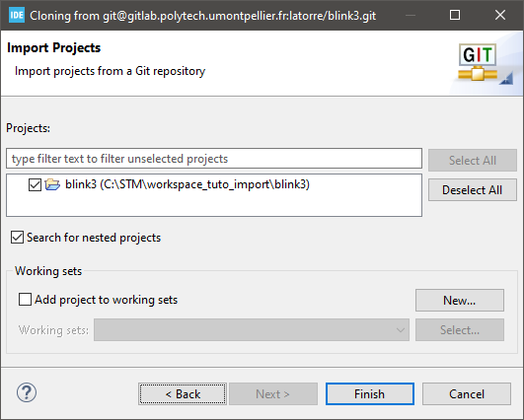The height and width of the screenshot is (420, 524).
Task: Click the IDE application icon in title bar
Action: pos(17,15)
